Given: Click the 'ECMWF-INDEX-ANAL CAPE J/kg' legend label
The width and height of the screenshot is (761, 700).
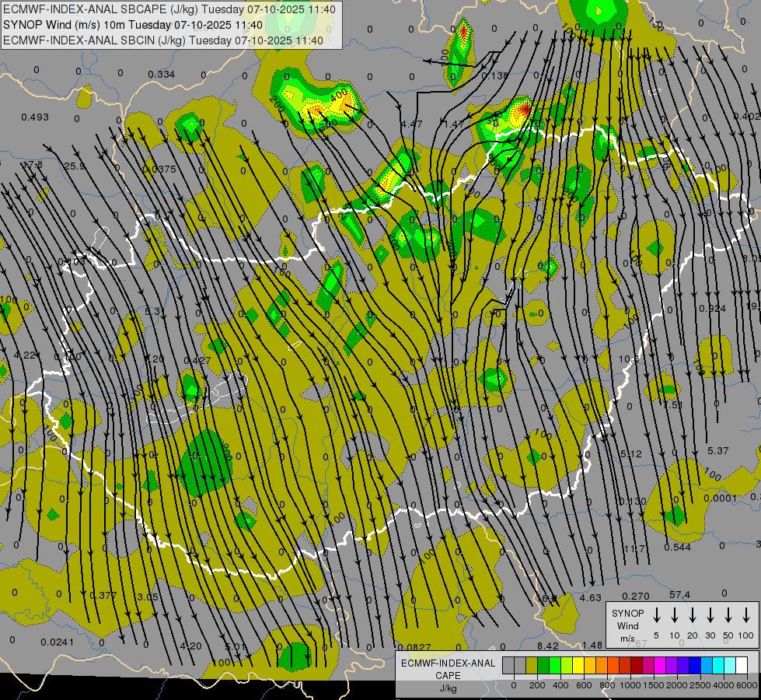Looking at the screenshot, I should click(448, 675).
